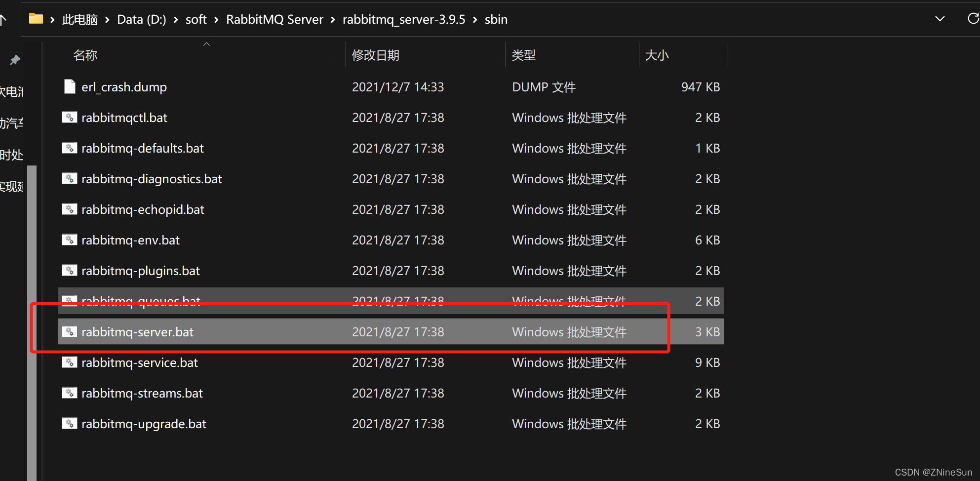Select file name rabbitmq-plugins.bat
980x481 pixels.
(141, 271)
